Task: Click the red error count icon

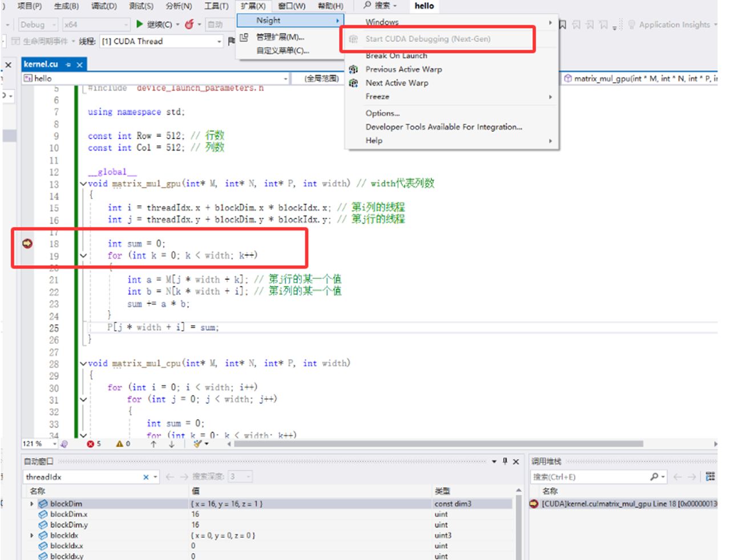Action: click(x=90, y=444)
